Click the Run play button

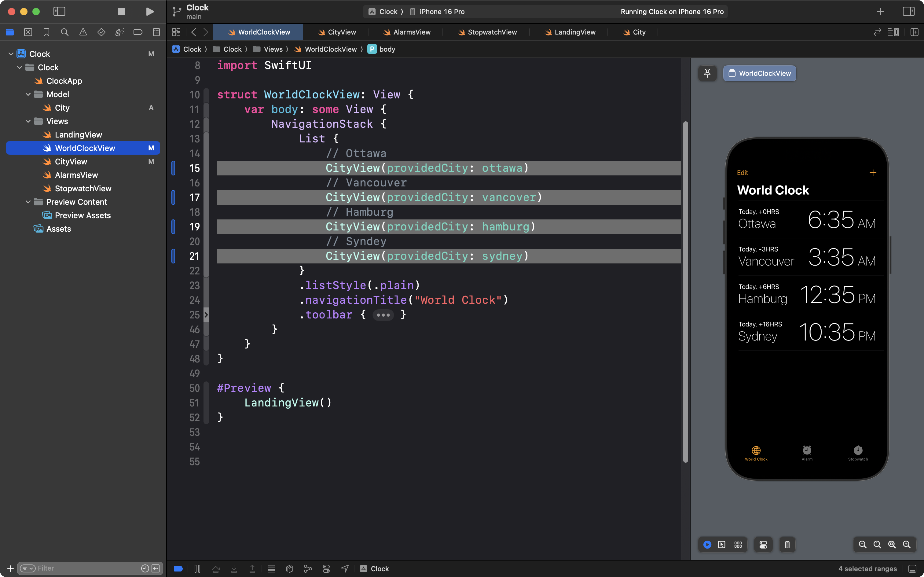[x=150, y=11]
